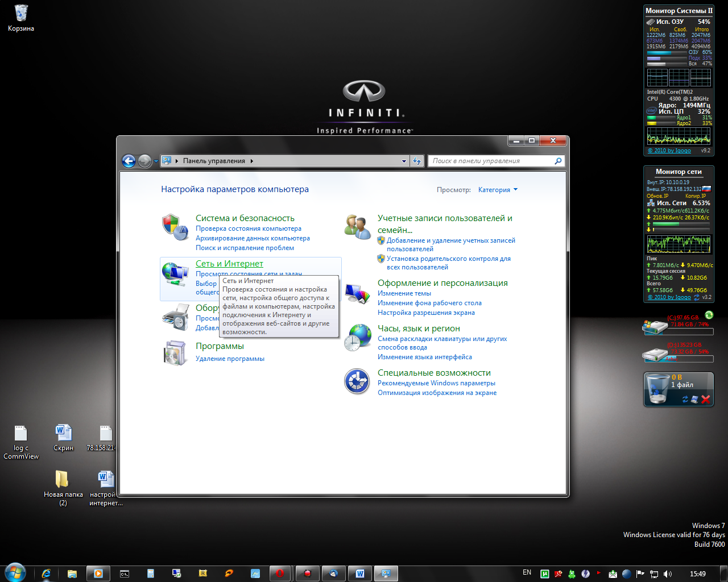Open the recent pages dropdown beside Forward

point(156,162)
